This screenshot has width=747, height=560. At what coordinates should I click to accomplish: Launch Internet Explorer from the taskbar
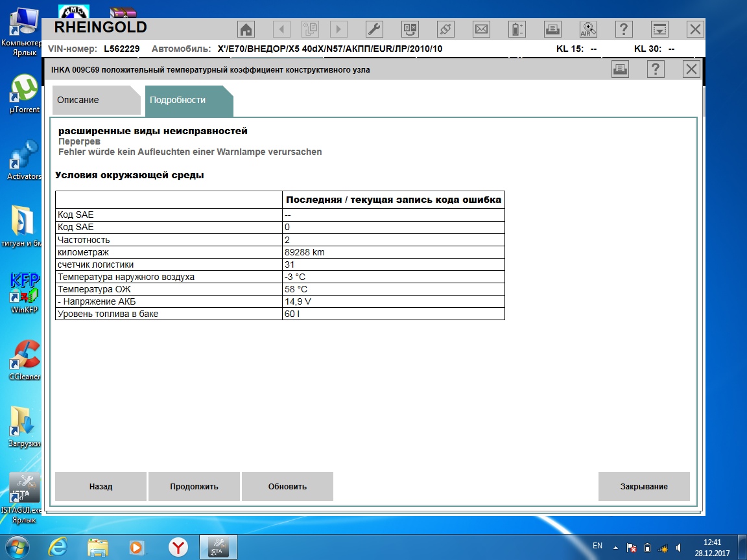pyautogui.click(x=58, y=547)
